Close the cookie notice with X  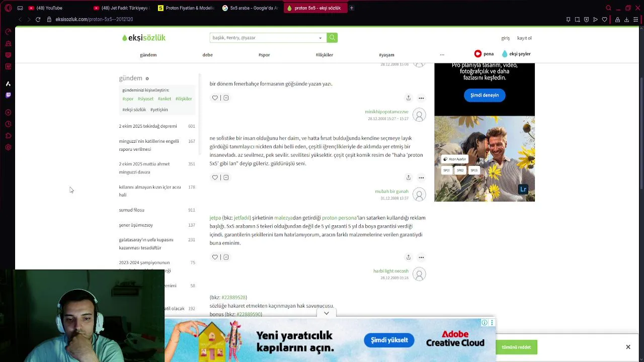628,347
